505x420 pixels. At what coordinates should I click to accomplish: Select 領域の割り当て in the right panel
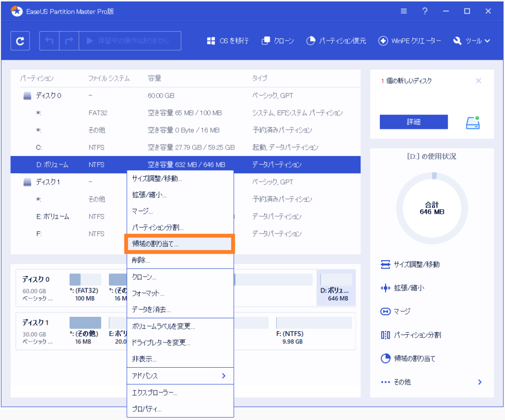click(x=408, y=358)
